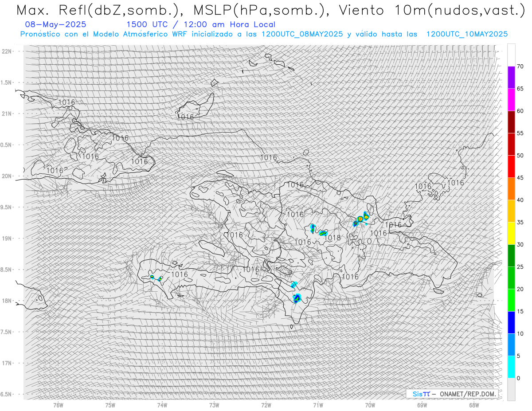532x411 pixels.
Task: Click the "75W" longitude label
Action: tap(110, 405)
